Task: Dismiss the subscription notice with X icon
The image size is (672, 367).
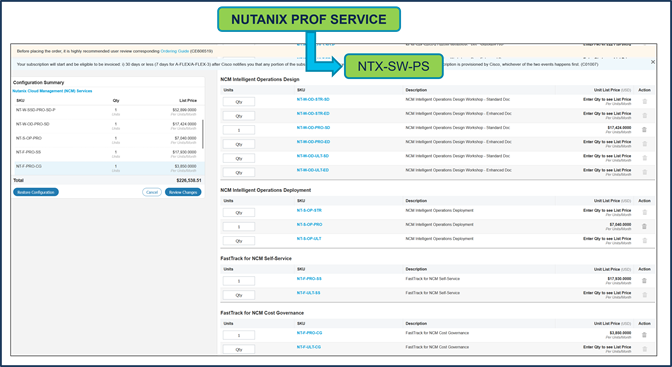Action: pyautogui.click(x=653, y=62)
